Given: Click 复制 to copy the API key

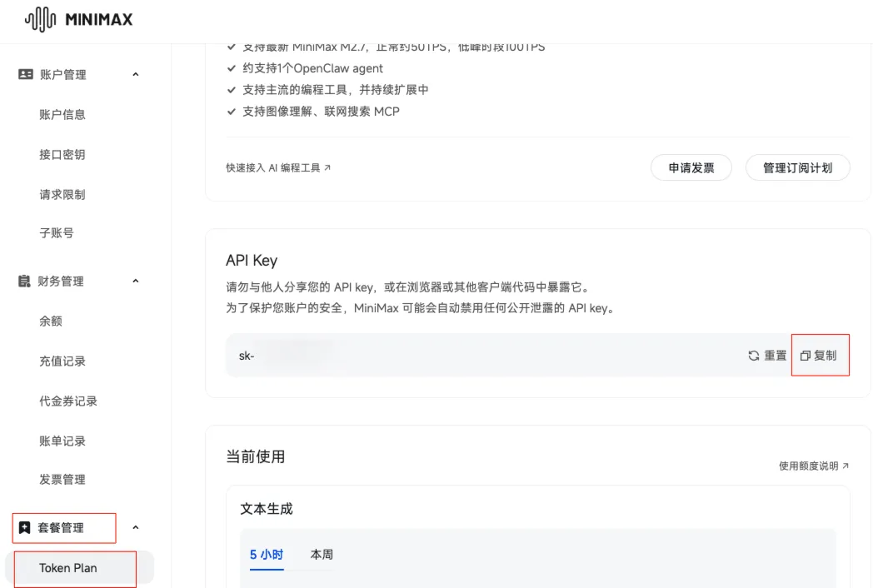Looking at the screenshot, I should tap(818, 356).
